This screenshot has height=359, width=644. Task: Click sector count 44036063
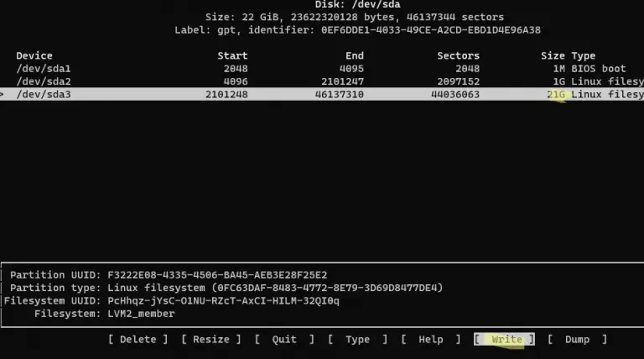coord(455,95)
